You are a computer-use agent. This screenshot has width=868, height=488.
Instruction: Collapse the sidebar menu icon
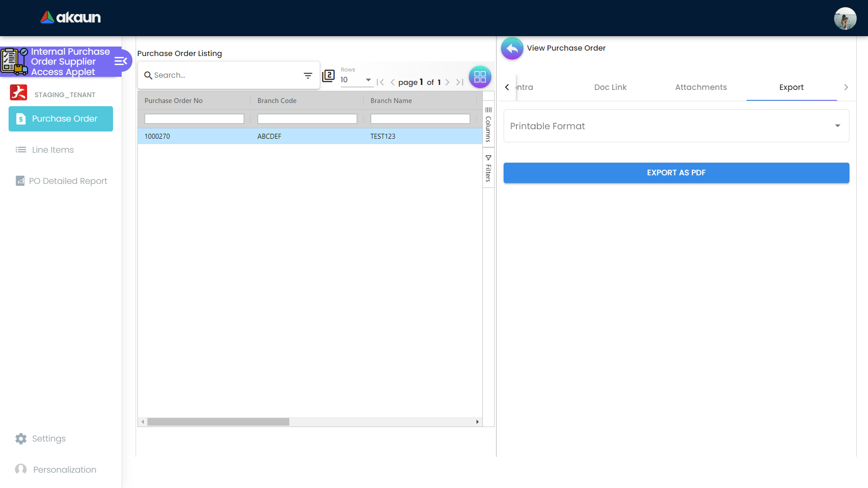[x=121, y=61]
